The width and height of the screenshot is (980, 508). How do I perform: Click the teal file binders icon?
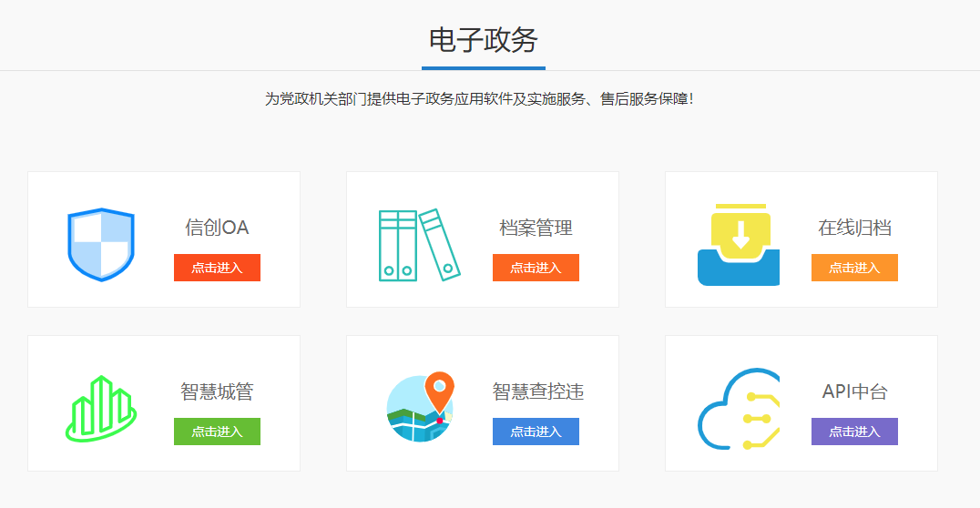[x=419, y=244]
